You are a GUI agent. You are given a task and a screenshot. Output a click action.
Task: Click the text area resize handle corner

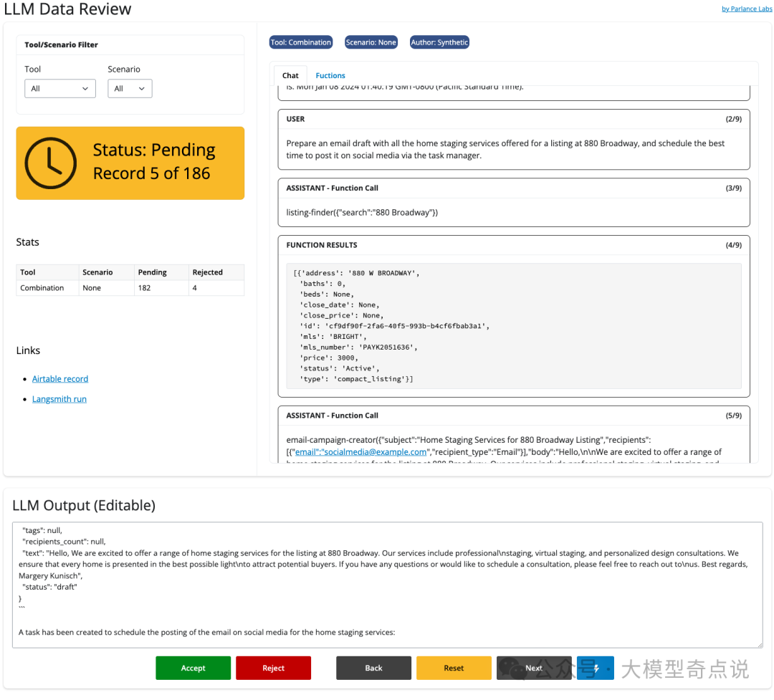click(759, 644)
